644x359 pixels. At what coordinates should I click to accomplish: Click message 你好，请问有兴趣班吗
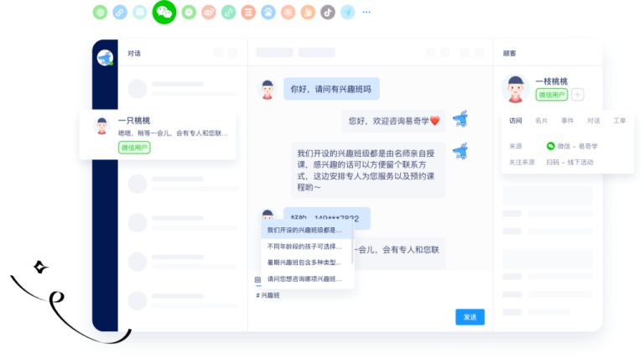click(331, 89)
